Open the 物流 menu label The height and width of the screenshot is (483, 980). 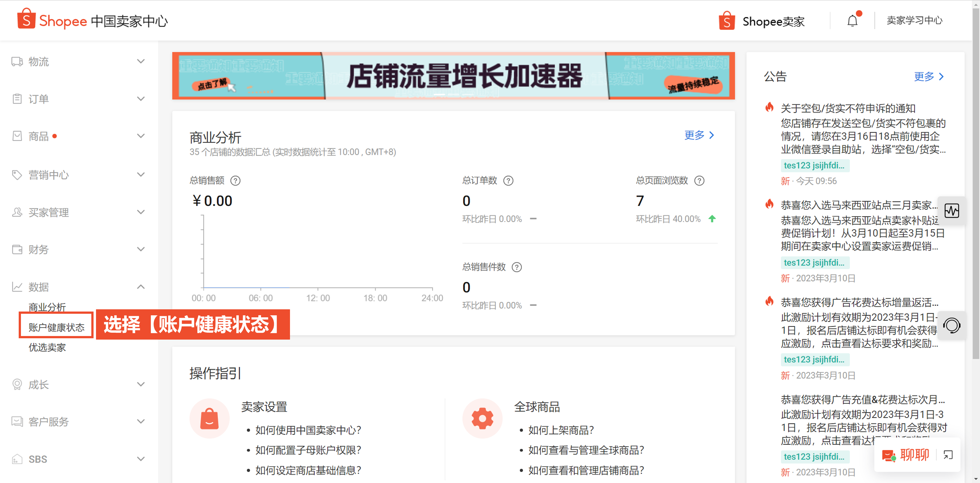click(x=39, y=62)
